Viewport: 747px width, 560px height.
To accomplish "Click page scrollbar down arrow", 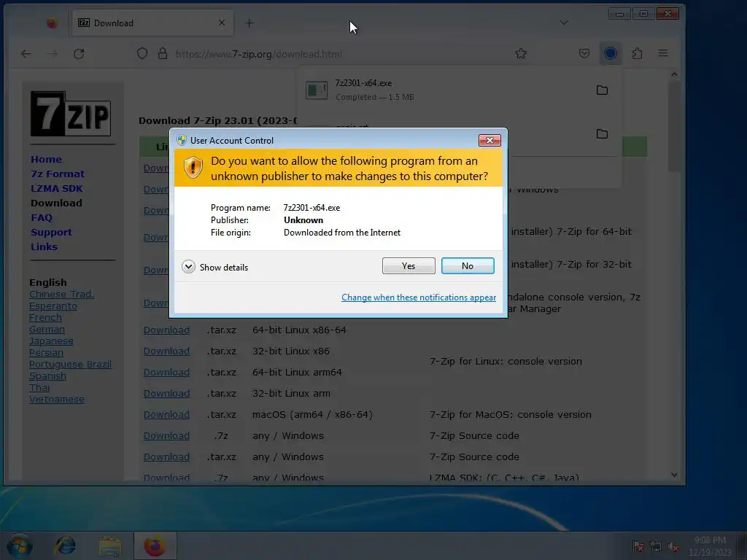I will coord(673,475).
